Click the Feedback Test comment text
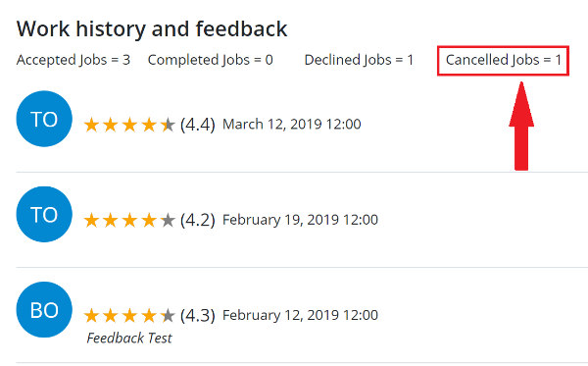 (x=129, y=338)
